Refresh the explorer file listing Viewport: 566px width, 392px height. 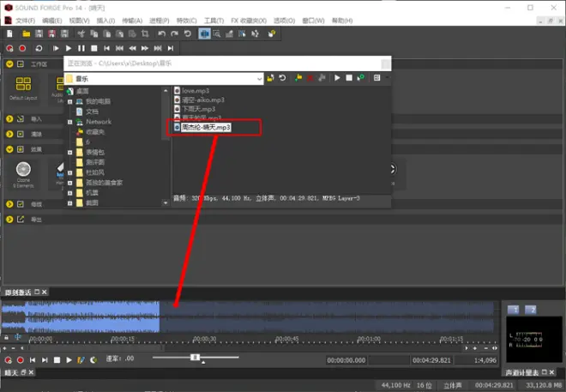[282, 77]
